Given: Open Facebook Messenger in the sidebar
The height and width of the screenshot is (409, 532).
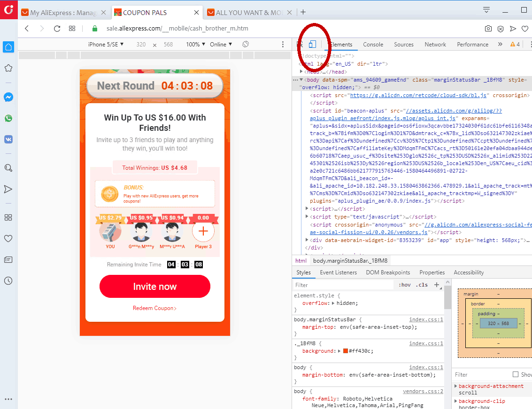Looking at the screenshot, I should point(8,97).
